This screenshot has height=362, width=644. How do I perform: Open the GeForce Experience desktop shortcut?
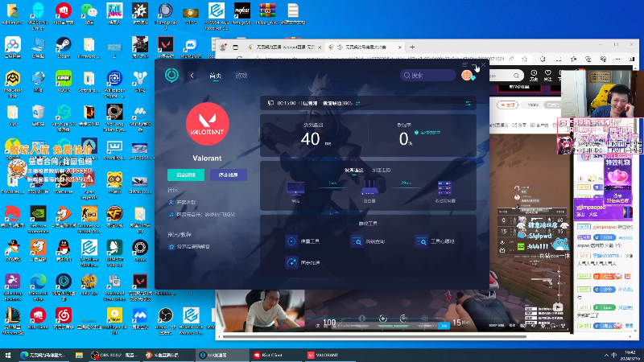(x=38, y=219)
